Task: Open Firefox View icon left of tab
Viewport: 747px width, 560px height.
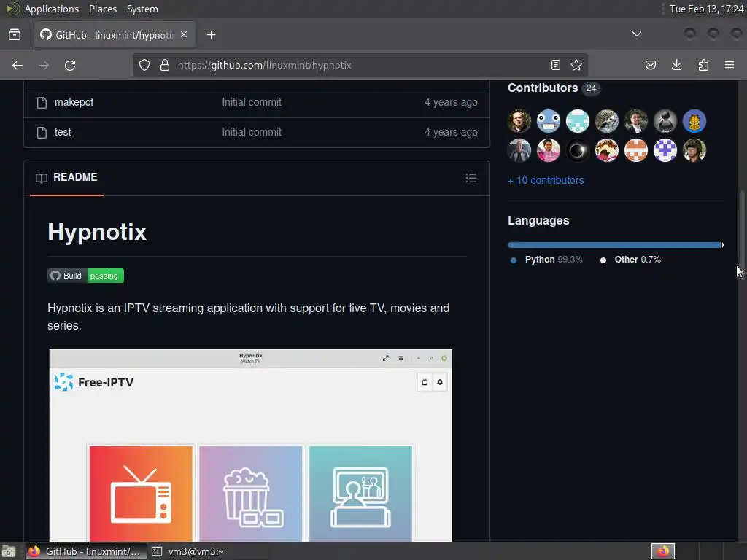Action: click(15, 35)
